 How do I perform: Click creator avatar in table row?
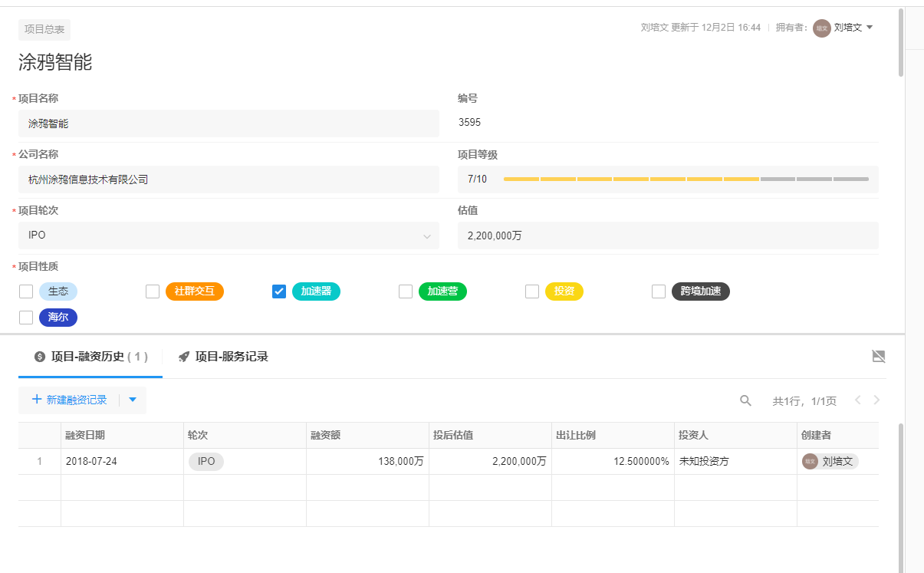click(810, 461)
